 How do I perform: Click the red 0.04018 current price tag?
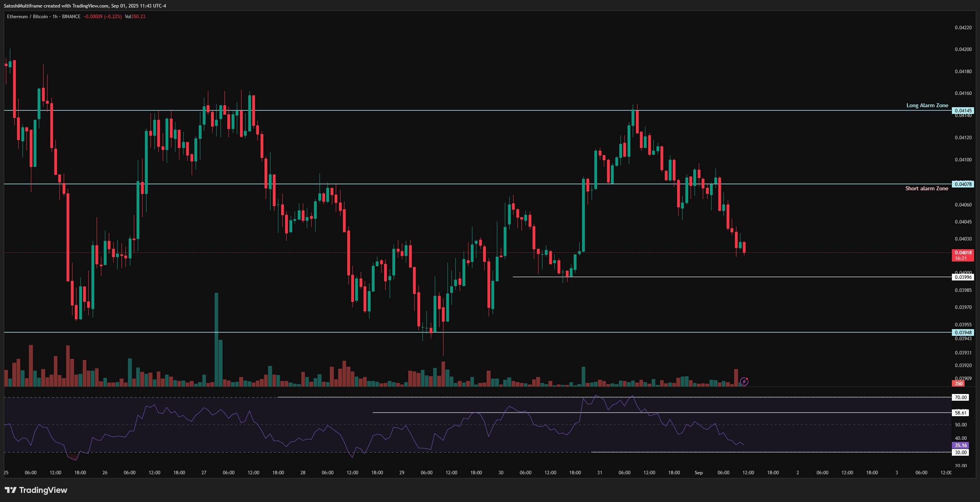pyautogui.click(x=963, y=252)
